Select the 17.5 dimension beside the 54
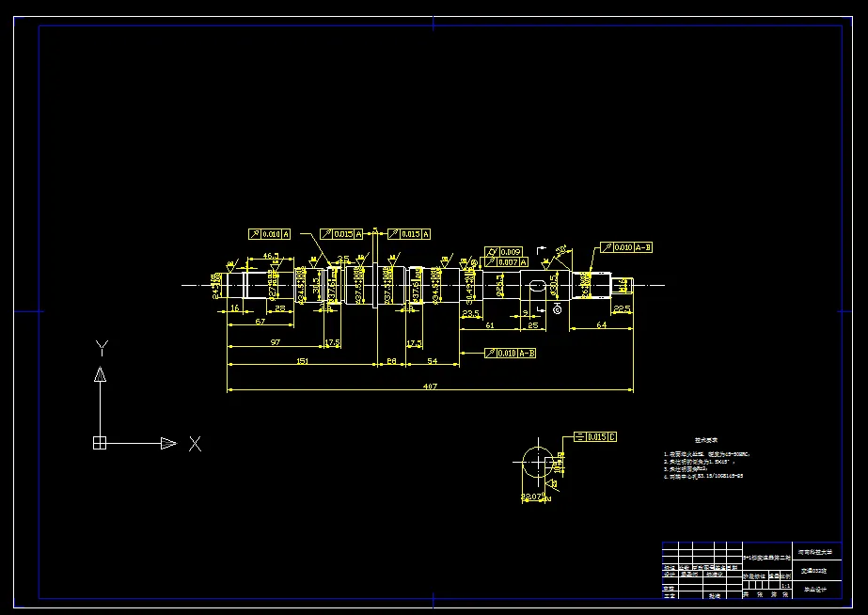868x615 pixels. click(414, 344)
